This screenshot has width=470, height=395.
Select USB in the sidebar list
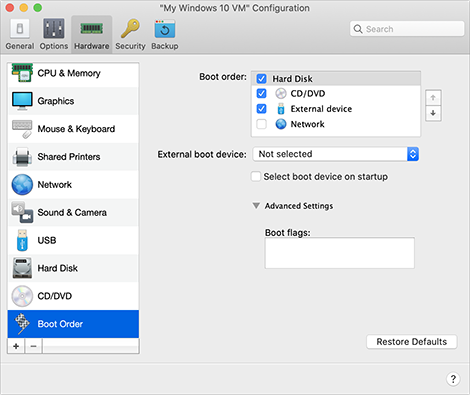click(x=73, y=240)
